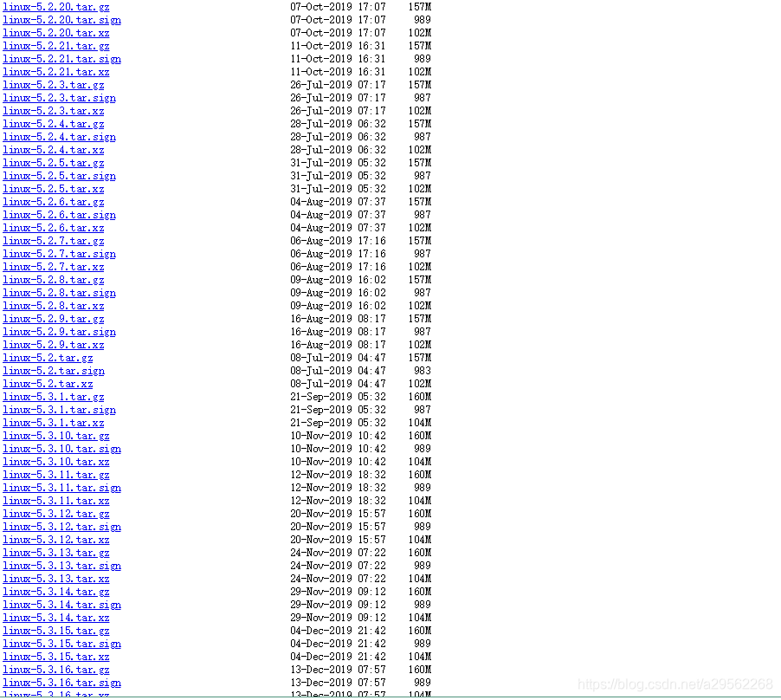Screen dimensions: 781x700
Task: Select linux-5.2.8.tar.sign link
Action: pos(59,293)
